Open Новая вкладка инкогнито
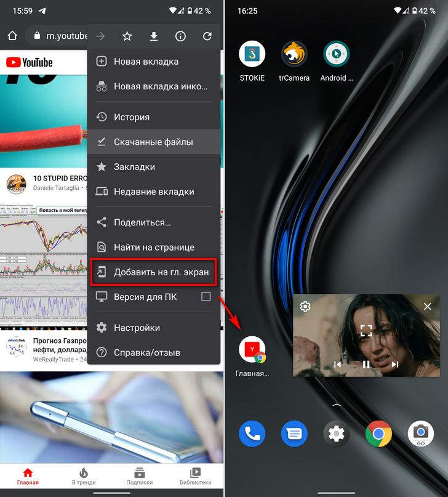Viewport: 448px width, 497px height. pos(154,86)
